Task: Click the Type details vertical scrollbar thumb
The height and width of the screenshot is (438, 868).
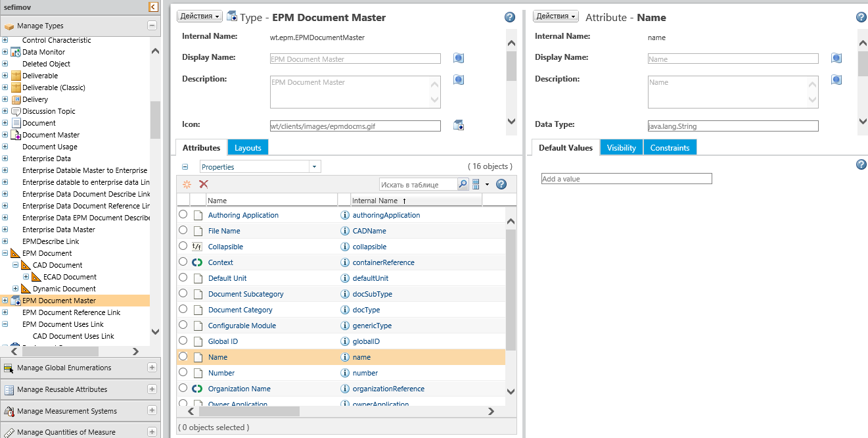Action: coord(511,65)
